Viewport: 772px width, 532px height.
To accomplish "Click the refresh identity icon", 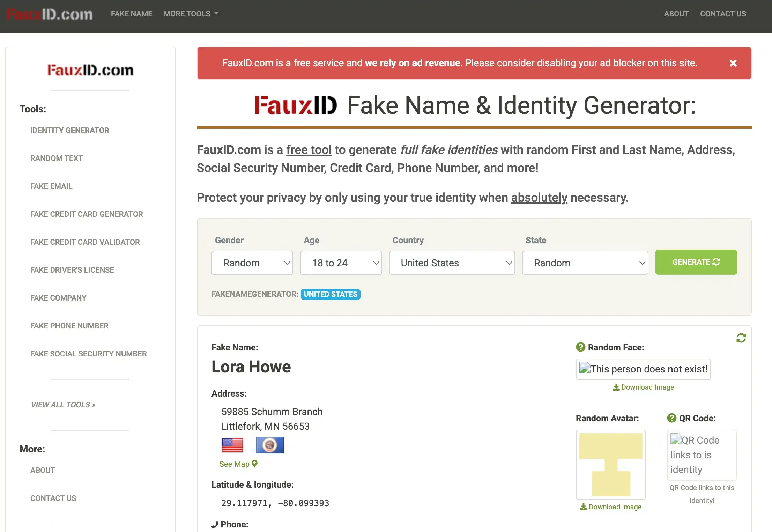I will tap(741, 338).
